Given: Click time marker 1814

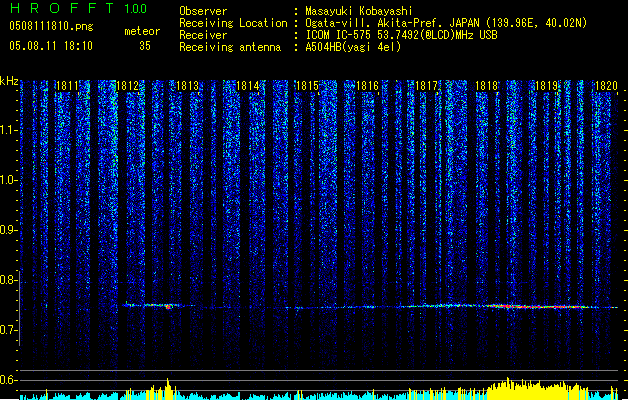Looking at the screenshot, I should (248, 86).
